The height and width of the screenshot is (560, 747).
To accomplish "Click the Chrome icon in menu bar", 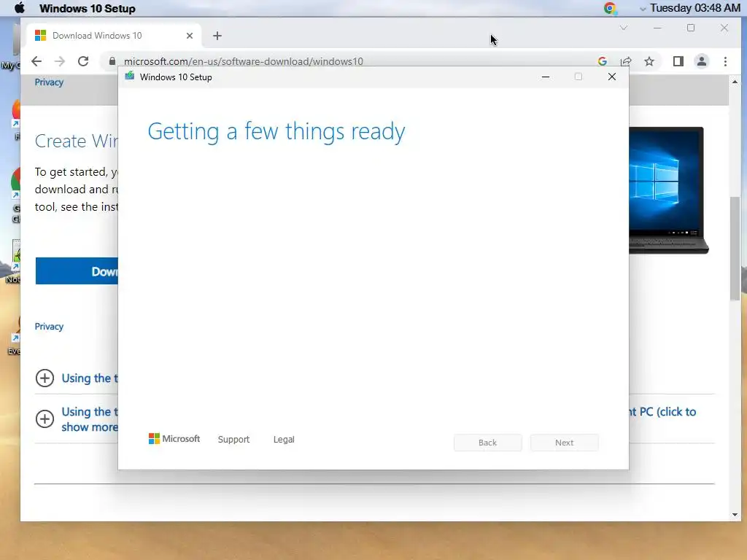I will pyautogui.click(x=610, y=8).
